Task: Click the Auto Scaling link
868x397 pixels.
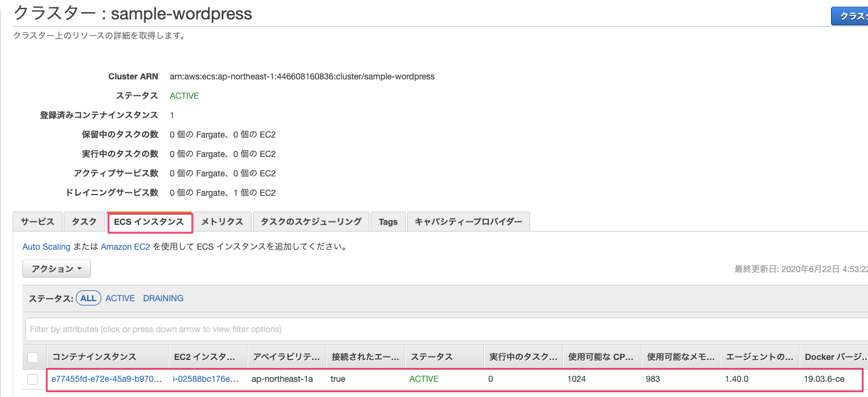Action: click(47, 247)
